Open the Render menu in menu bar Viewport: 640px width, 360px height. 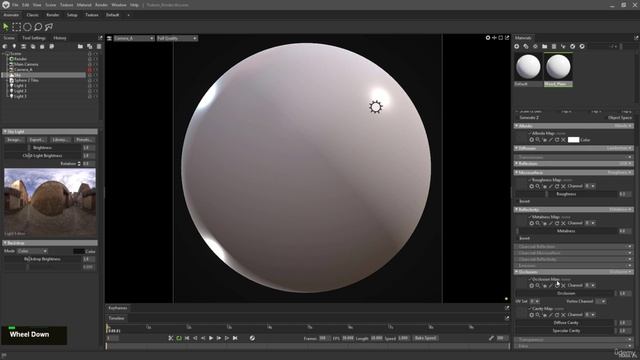[x=101, y=5]
